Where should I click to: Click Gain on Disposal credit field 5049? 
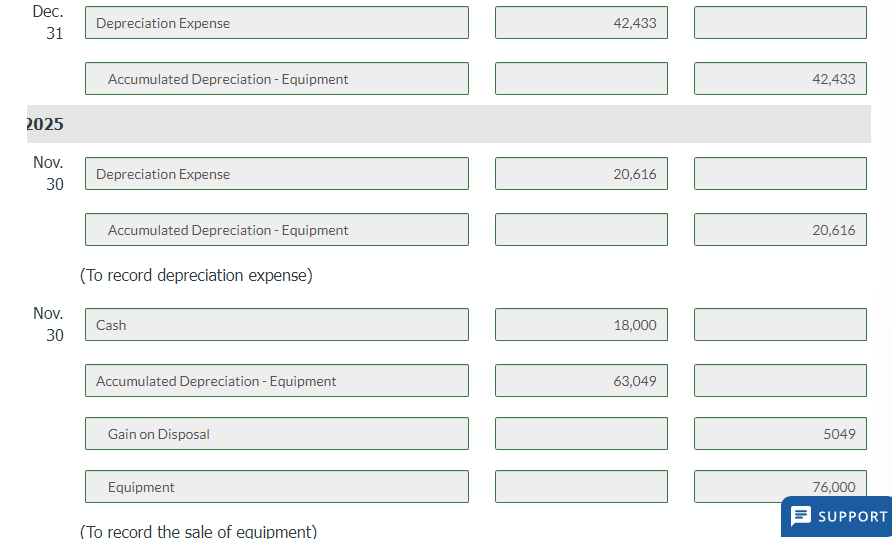pyautogui.click(x=780, y=434)
